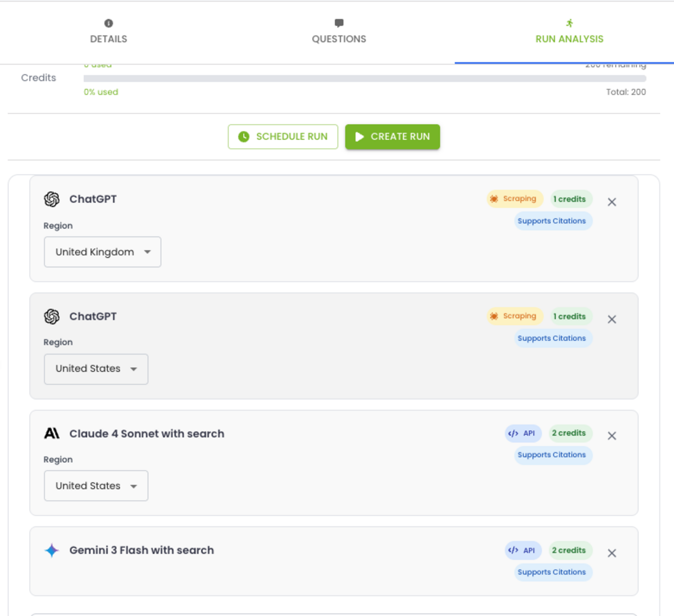Click the Claude 4 Sonnet with search title
Screen dimensions: 674x616
pos(147,434)
